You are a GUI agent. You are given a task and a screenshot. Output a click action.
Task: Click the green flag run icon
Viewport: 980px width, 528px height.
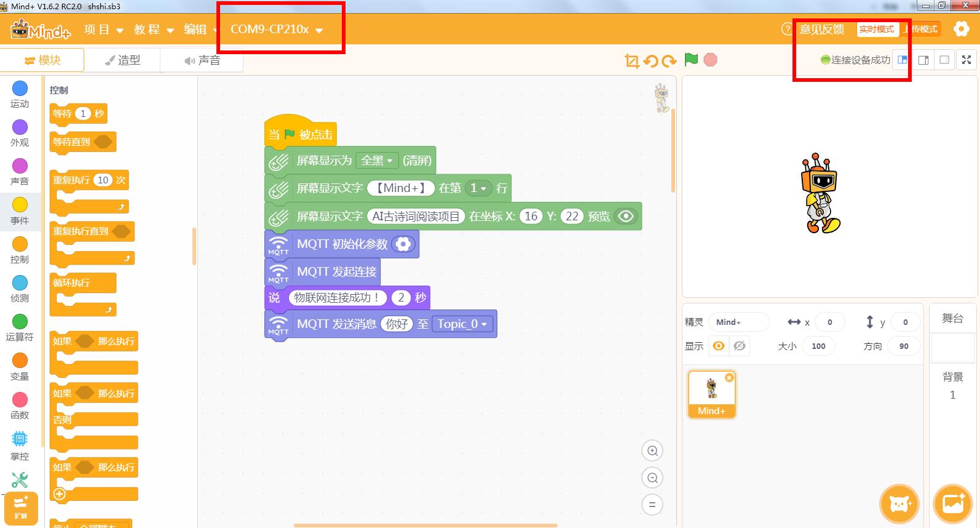691,60
